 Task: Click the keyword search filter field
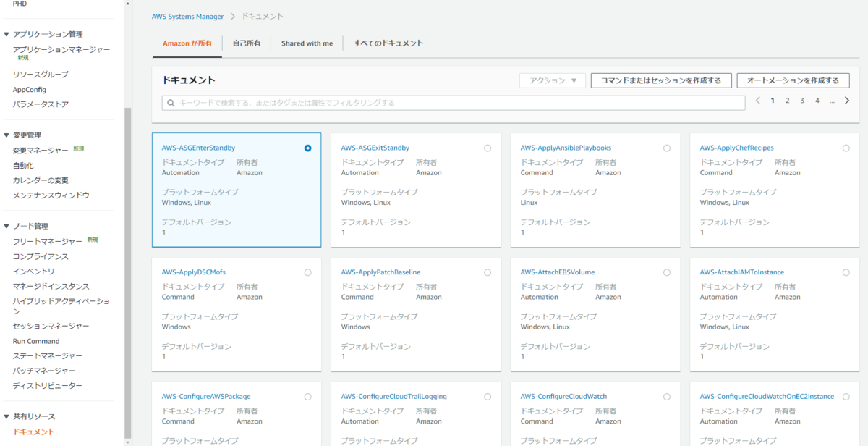click(x=454, y=103)
